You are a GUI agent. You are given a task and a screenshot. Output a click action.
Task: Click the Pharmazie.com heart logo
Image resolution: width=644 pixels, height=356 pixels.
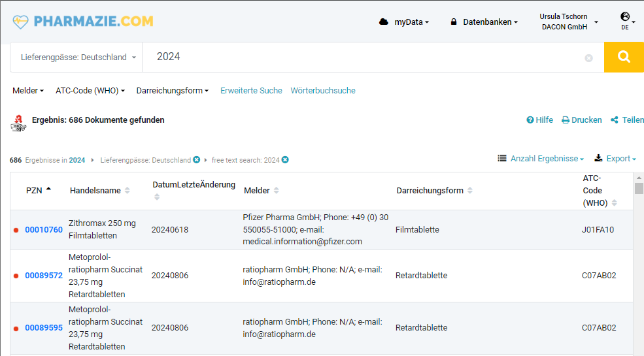20,22
